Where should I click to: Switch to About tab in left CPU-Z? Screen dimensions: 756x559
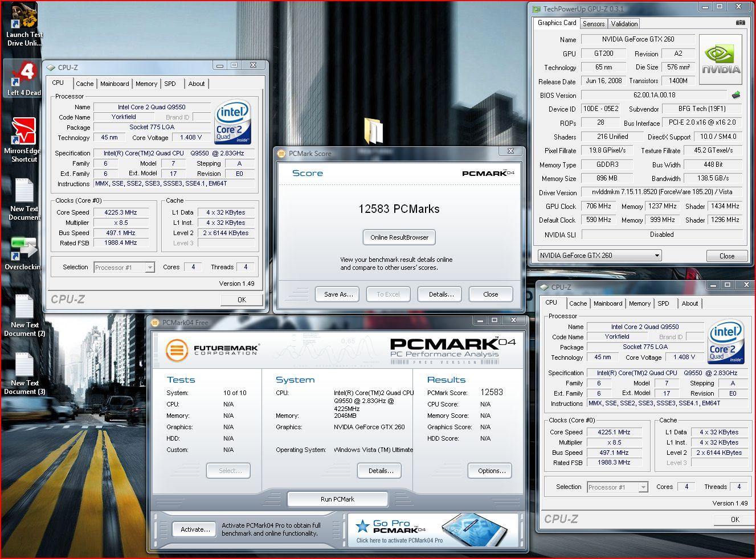[x=197, y=84]
